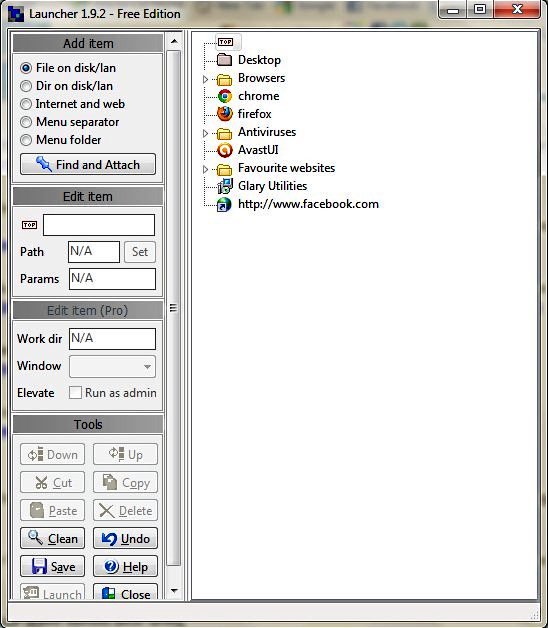Click Save with the floppy disk icon
Image resolution: width=548 pixels, height=628 pixels.
(52, 566)
